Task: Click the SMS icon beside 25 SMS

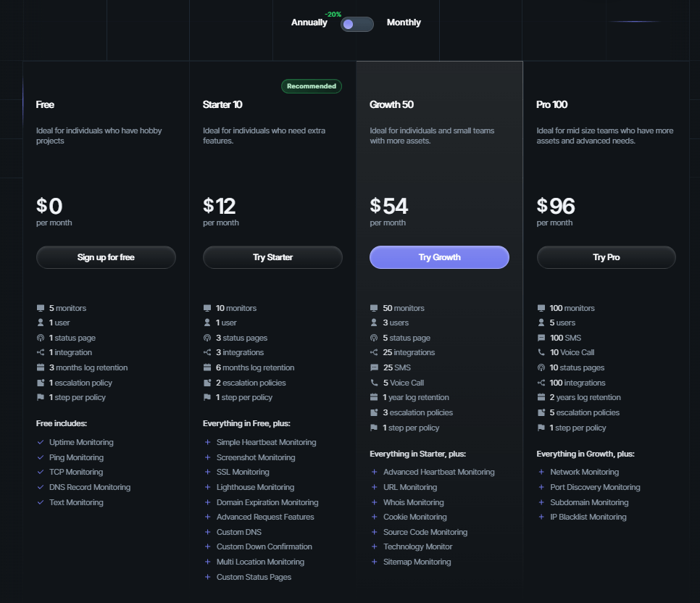Action: 375,367
